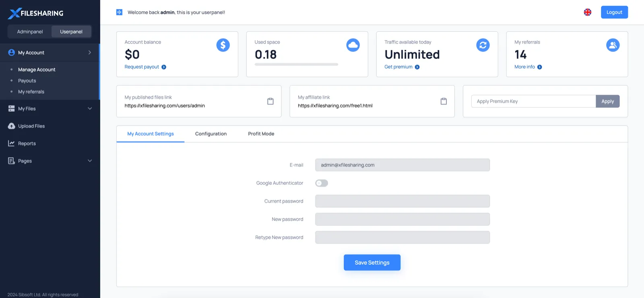Switch to the Configuration tab
Image resolution: width=644 pixels, height=298 pixels.
click(x=211, y=134)
